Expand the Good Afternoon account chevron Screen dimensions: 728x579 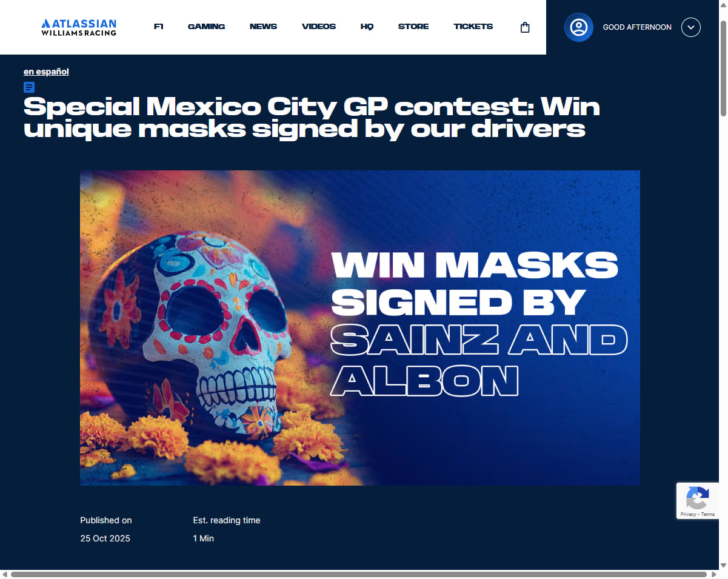tap(691, 27)
